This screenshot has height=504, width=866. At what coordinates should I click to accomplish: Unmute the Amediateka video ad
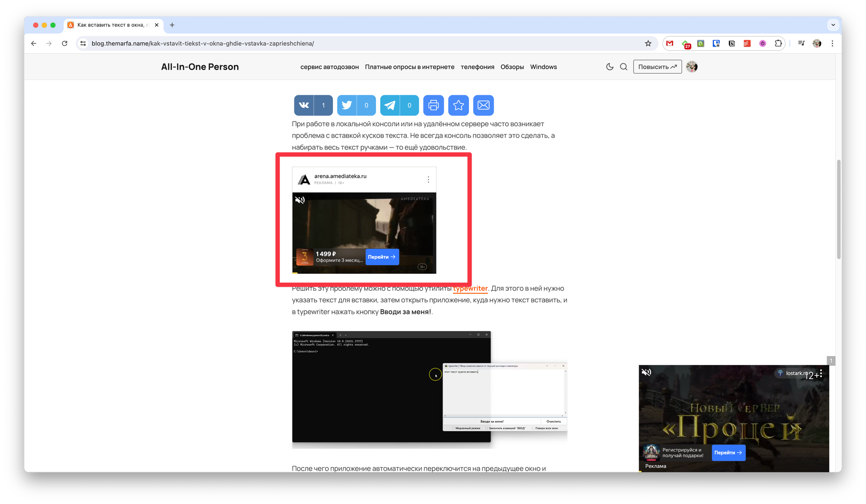[300, 200]
